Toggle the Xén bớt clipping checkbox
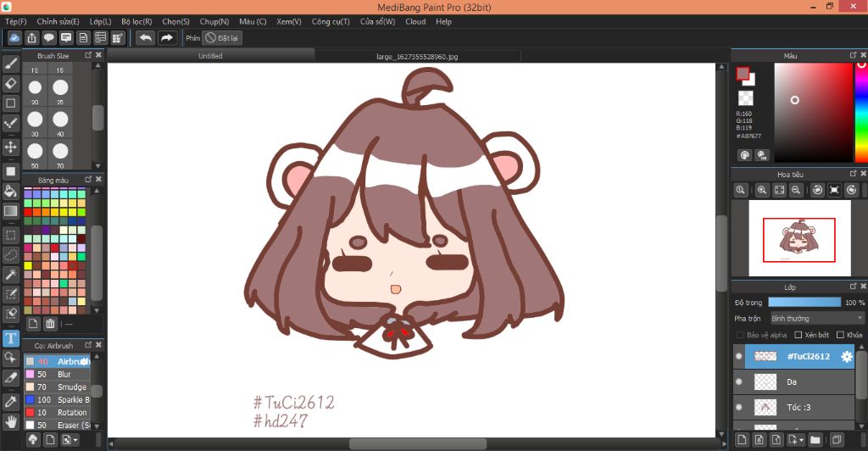The height and width of the screenshot is (451, 868). point(798,335)
